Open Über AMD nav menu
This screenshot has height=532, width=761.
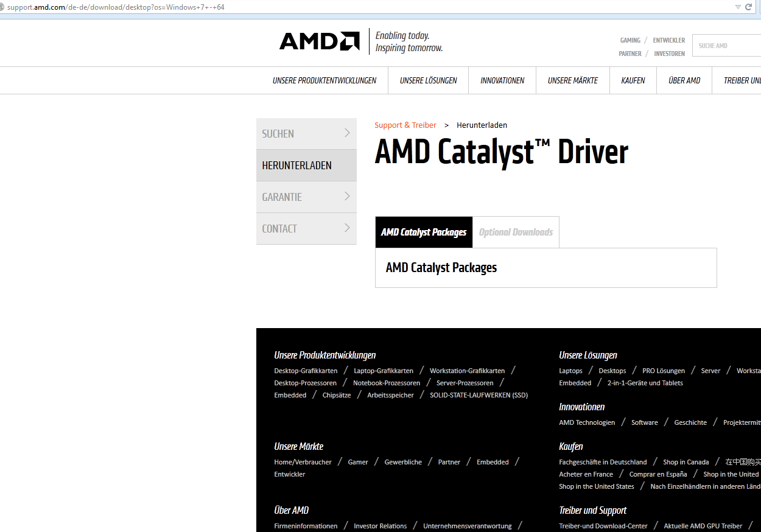click(x=684, y=80)
